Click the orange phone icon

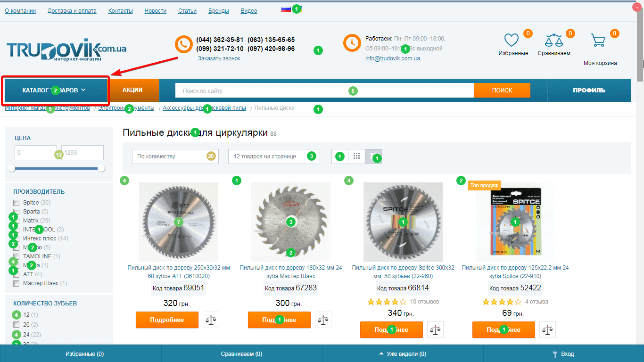tap(183, 44)
